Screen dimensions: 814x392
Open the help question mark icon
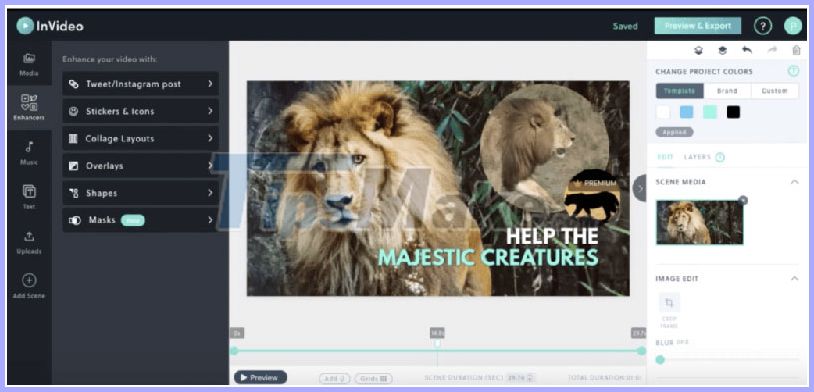[763, 25]
